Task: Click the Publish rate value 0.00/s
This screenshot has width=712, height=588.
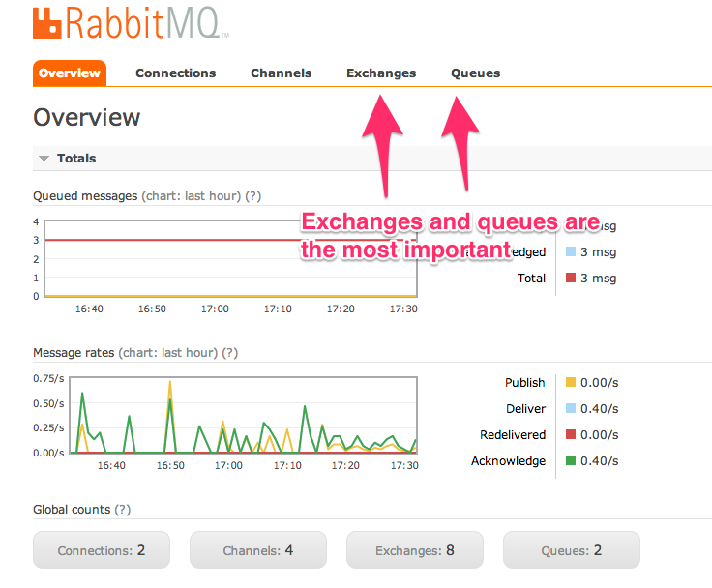Action: (600, 383)
